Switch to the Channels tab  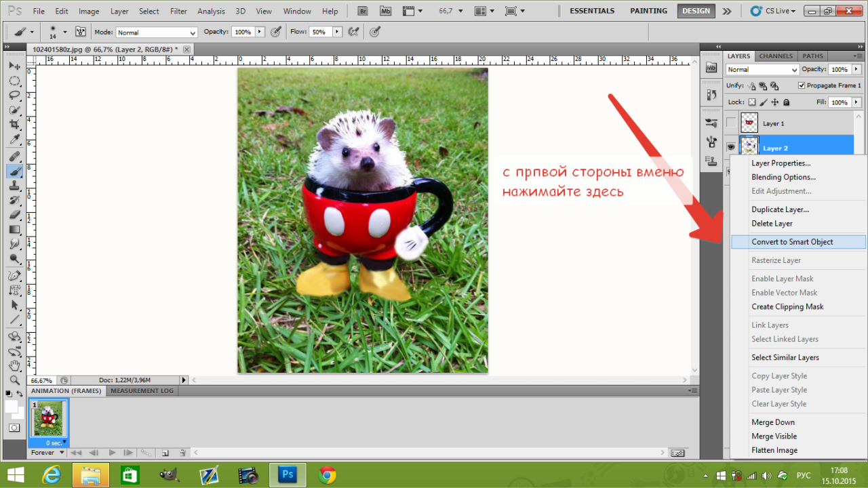pyautogui.click(x=775, y=56)
